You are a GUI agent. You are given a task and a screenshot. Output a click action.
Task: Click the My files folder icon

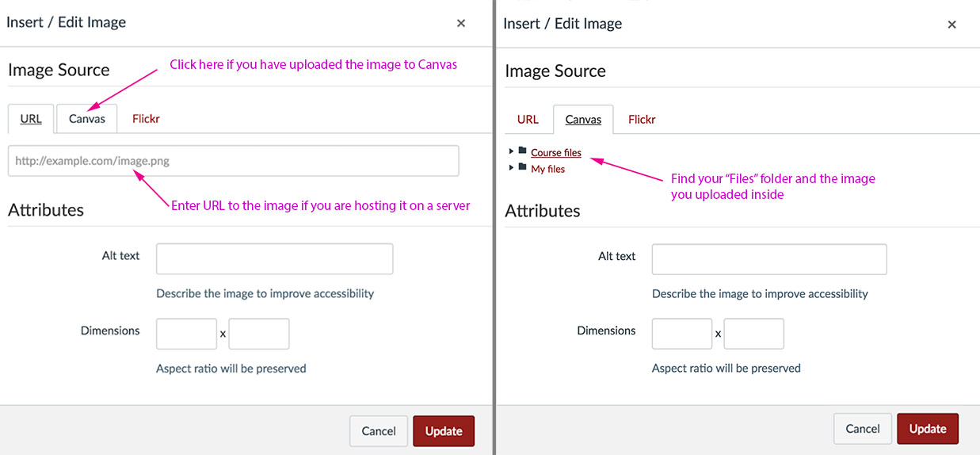click(523, 167)
